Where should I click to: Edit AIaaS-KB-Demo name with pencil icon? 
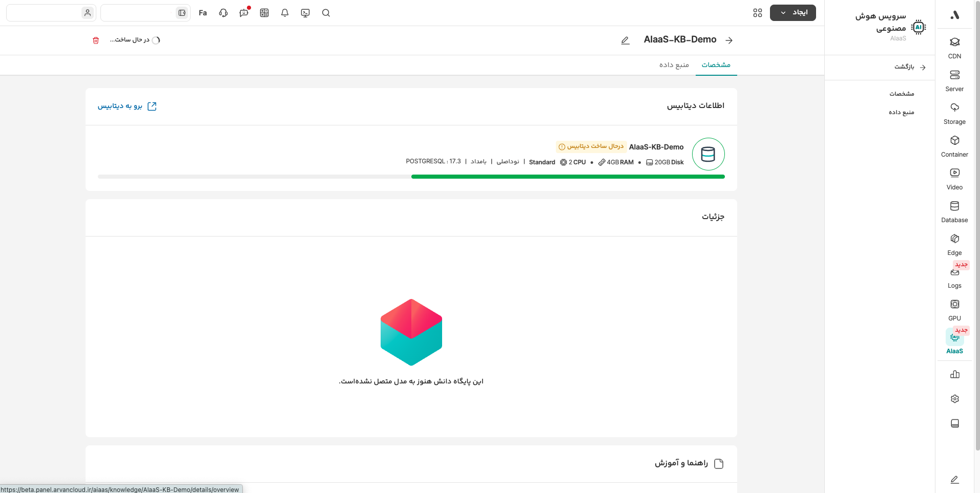coord(625,40)
